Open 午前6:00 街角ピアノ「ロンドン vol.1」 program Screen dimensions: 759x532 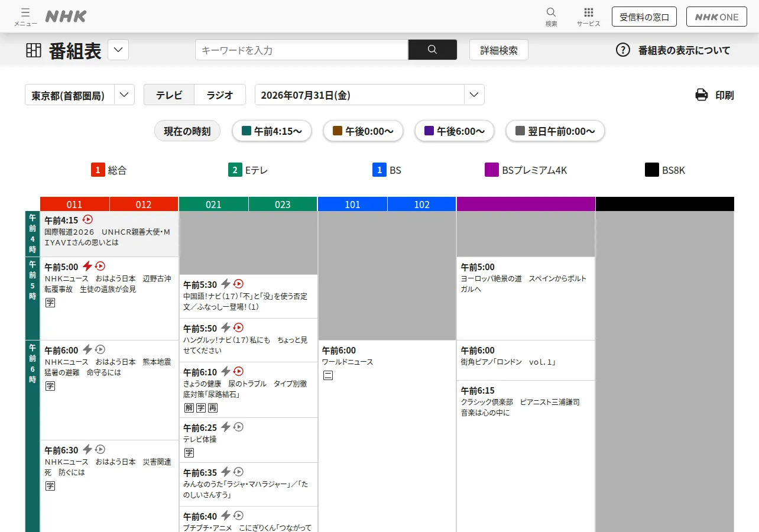[x=526, y=360]
